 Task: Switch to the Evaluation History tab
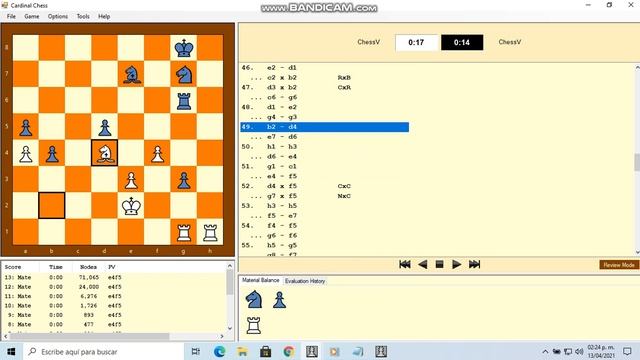[x=305, y=281]
